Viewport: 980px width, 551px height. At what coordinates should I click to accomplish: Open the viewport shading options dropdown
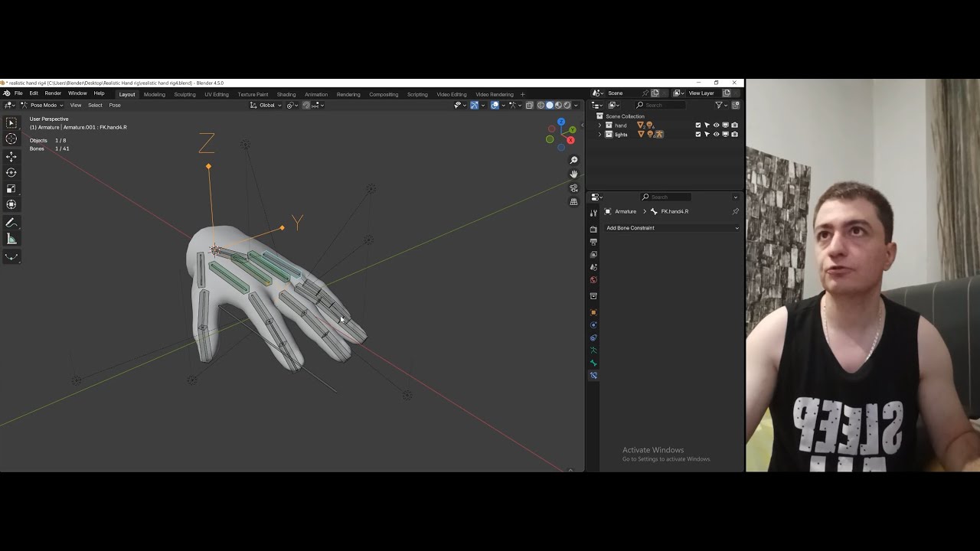pyautogui.click(x=576, y=105)
